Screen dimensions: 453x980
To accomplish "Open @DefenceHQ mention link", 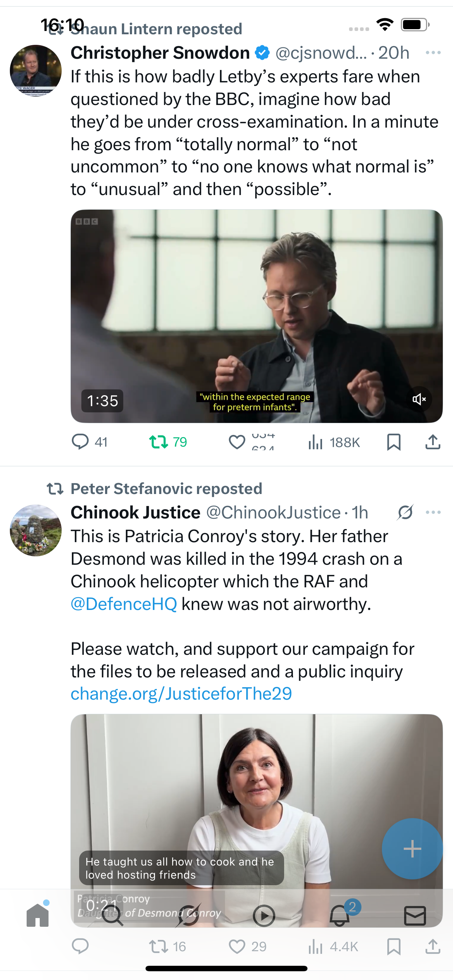I will coord(124,604).
